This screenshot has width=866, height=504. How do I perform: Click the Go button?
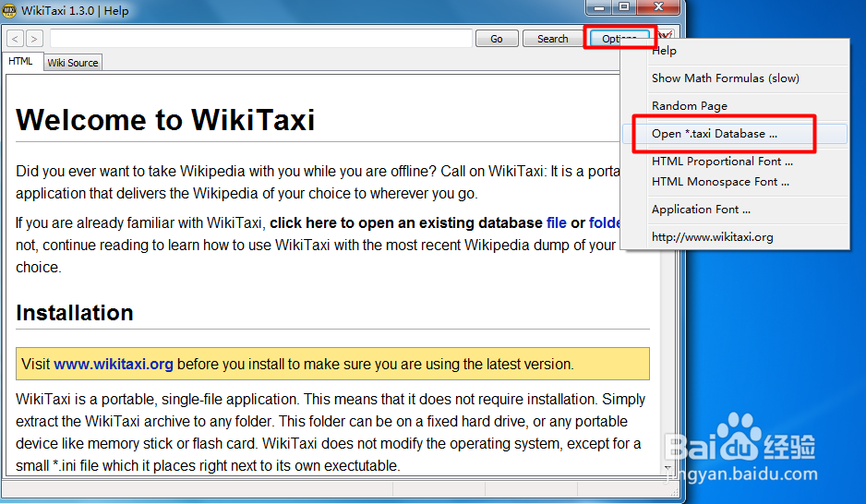point(497,39)
